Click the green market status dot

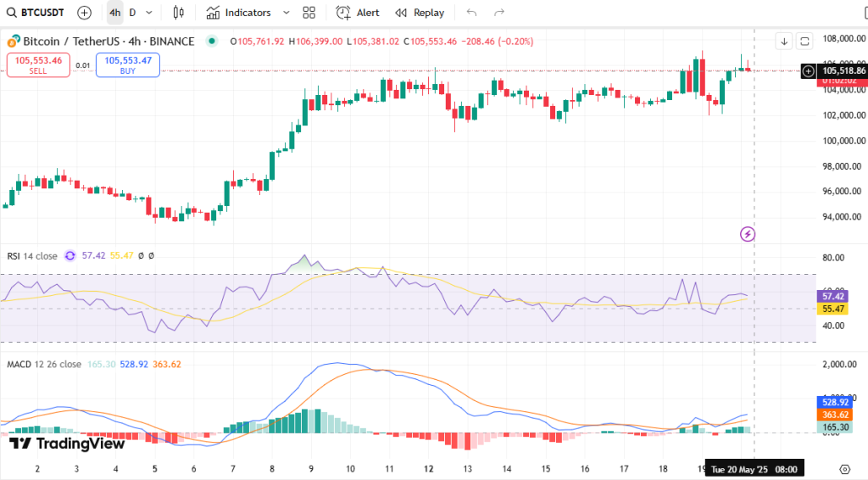pos(211,41)
